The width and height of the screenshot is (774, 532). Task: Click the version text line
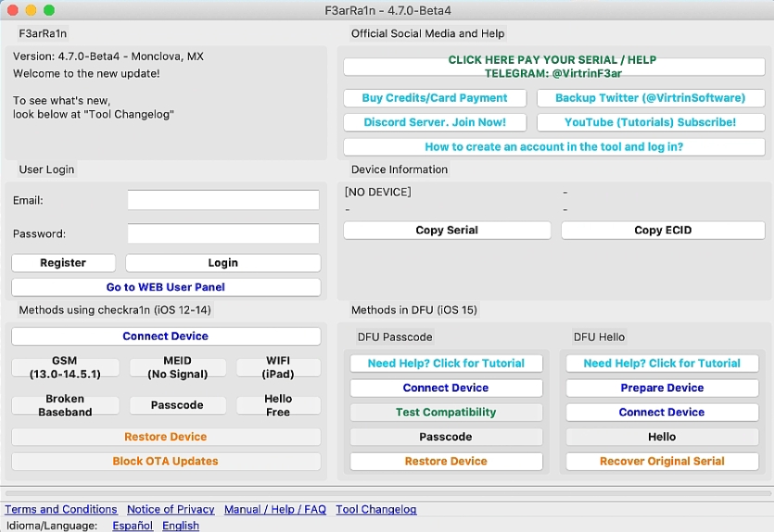(x=108, y=57)
